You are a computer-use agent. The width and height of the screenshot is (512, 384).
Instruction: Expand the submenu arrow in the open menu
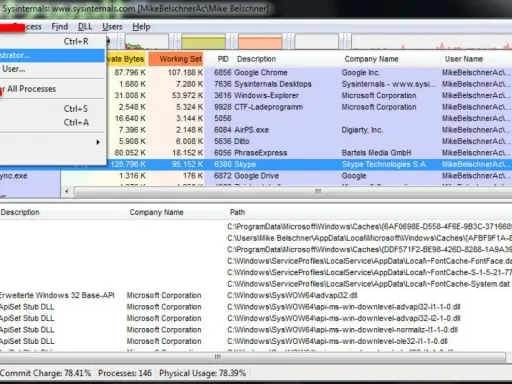coord(98,142)
